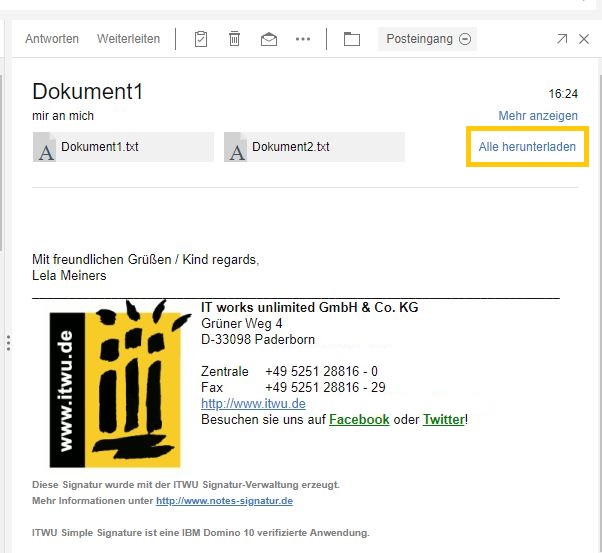Open the Facebook link in signature

pyautogui.click(x=359, y=419)
